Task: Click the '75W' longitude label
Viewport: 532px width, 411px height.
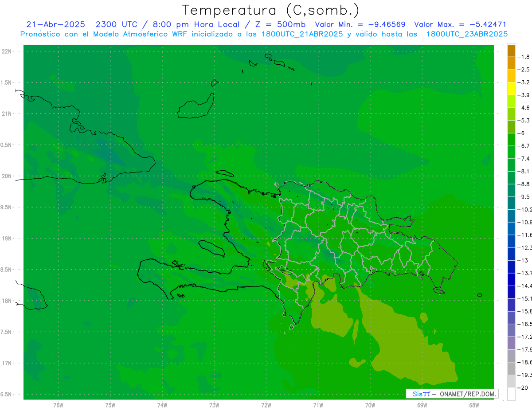Action: [110, 405]
